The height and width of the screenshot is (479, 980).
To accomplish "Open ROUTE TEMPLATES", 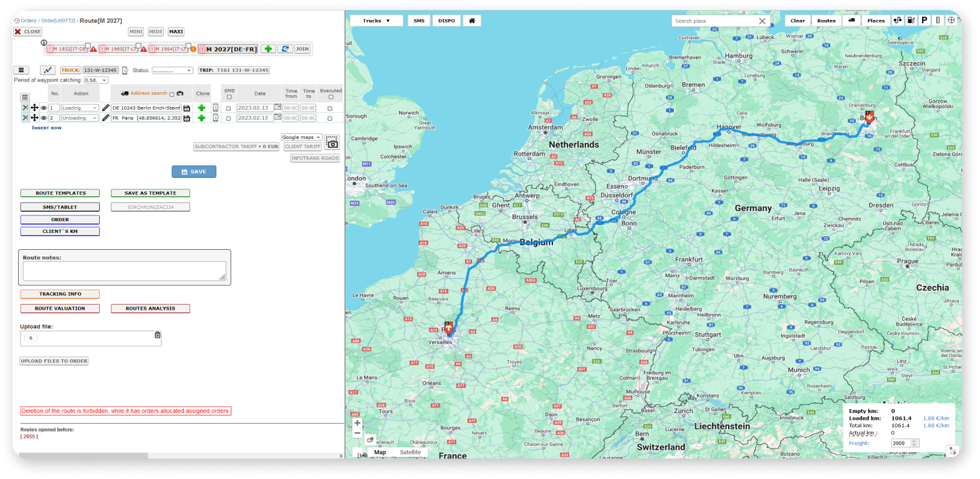I will [x=60, y=193].
